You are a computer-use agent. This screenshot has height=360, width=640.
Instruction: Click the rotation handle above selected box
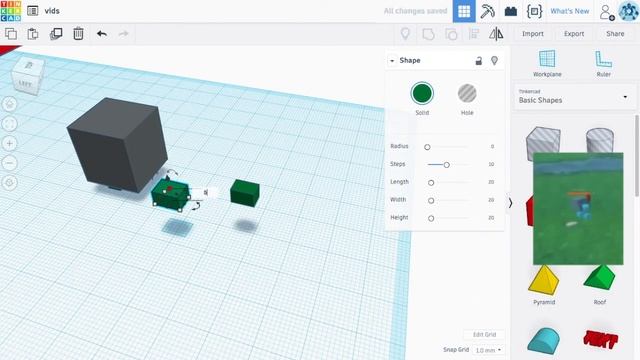coord(172,173)
